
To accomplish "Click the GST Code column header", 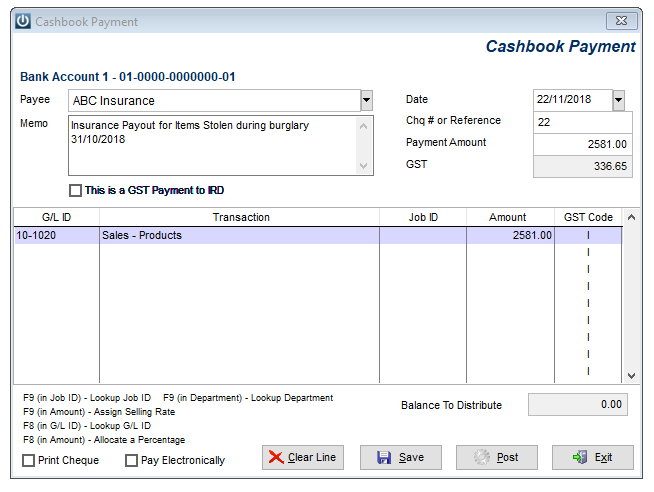I will [x=588, y=217].
